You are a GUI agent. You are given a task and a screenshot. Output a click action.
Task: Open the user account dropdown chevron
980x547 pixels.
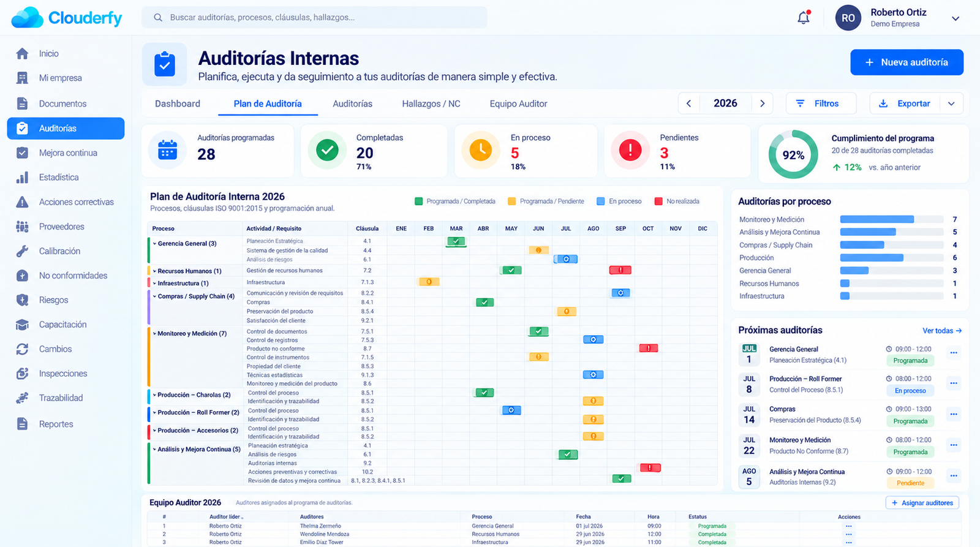pyautogui.click(x=955, y=18)
